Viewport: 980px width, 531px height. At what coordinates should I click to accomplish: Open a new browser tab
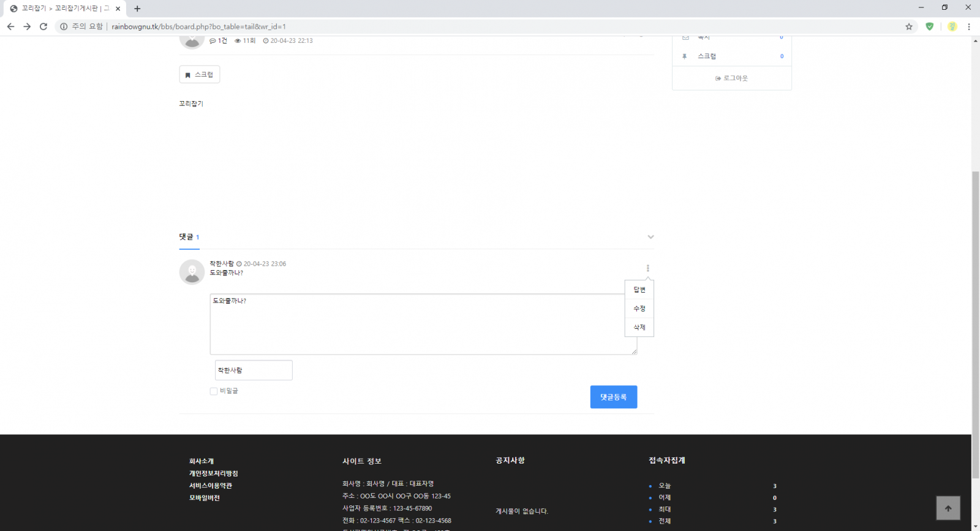coord(137,9)
